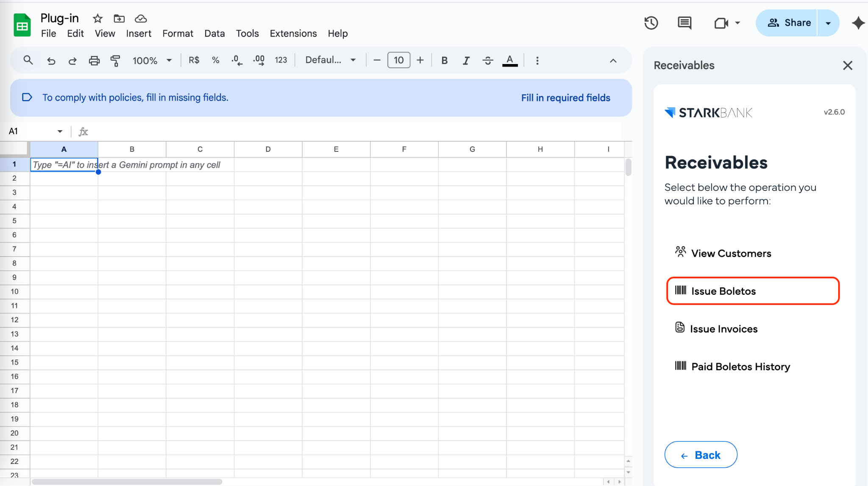Click the Fill in required fields link
Image resolution: width=868 pixels, height=486 pixels.
(x=565, y=98)
